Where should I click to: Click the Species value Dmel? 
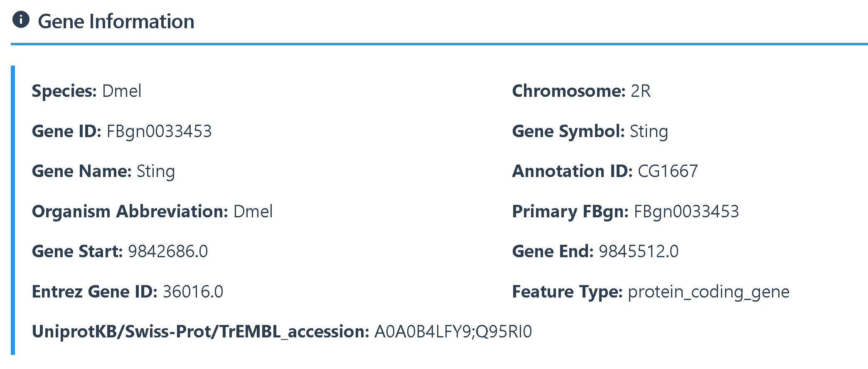(x=122, y=91)
